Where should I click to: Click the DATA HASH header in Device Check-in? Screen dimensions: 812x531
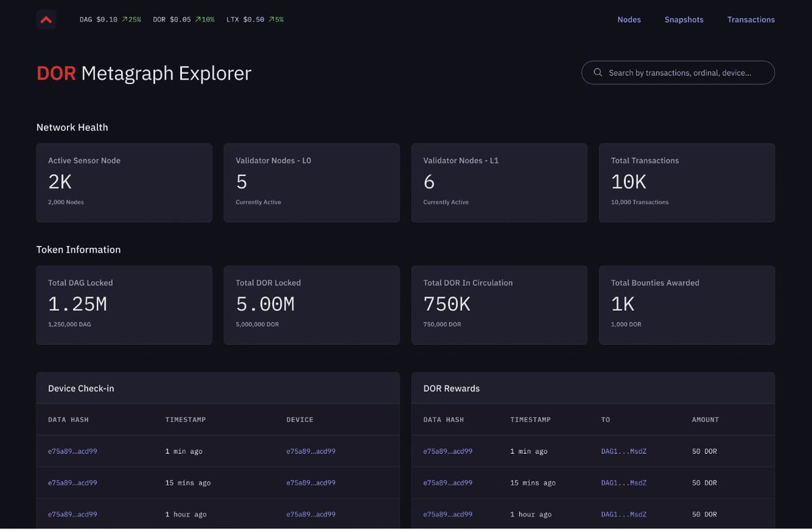(x=68, y=420)
